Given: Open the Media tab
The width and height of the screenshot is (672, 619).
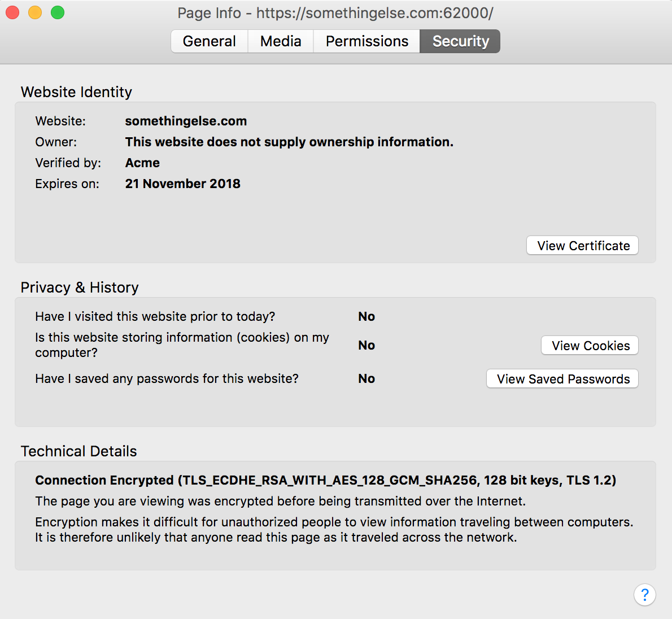Looking at the screenshot, I should (x=281, y=41).
